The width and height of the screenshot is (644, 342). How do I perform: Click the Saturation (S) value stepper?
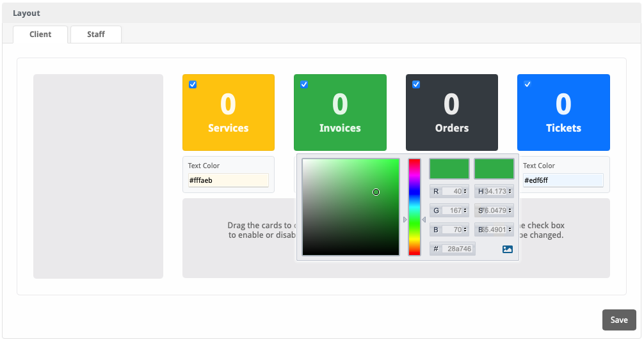point(510,210)
